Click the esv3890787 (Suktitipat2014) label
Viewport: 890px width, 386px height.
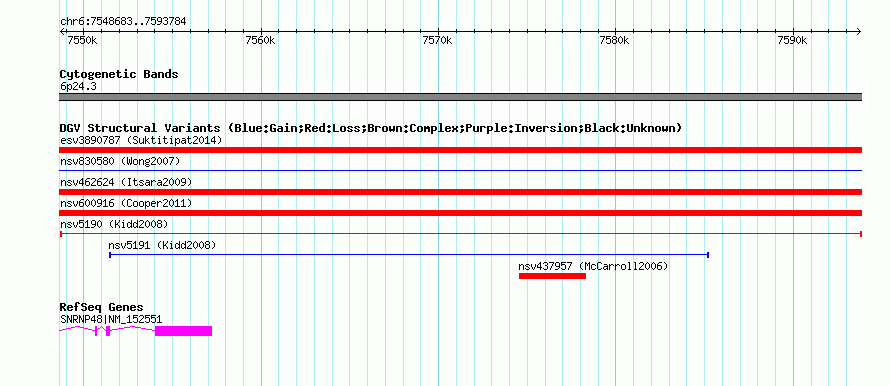pos(141,140)
